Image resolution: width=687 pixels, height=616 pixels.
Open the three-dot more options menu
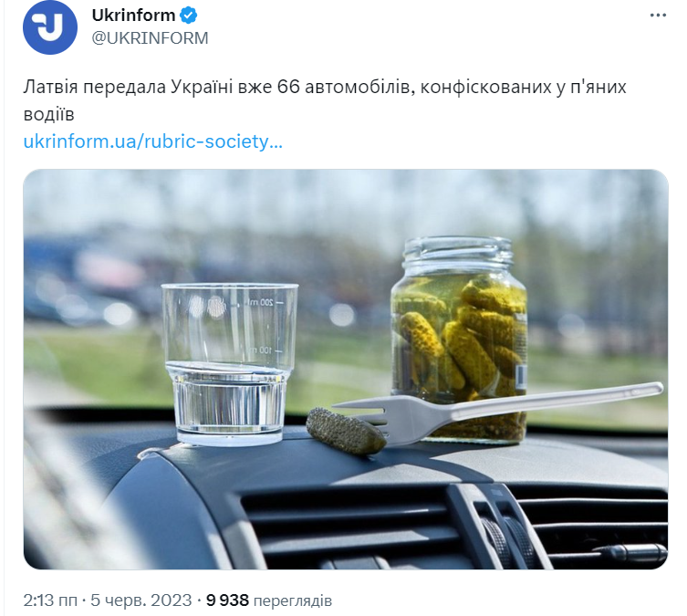(x=658, y=16)
